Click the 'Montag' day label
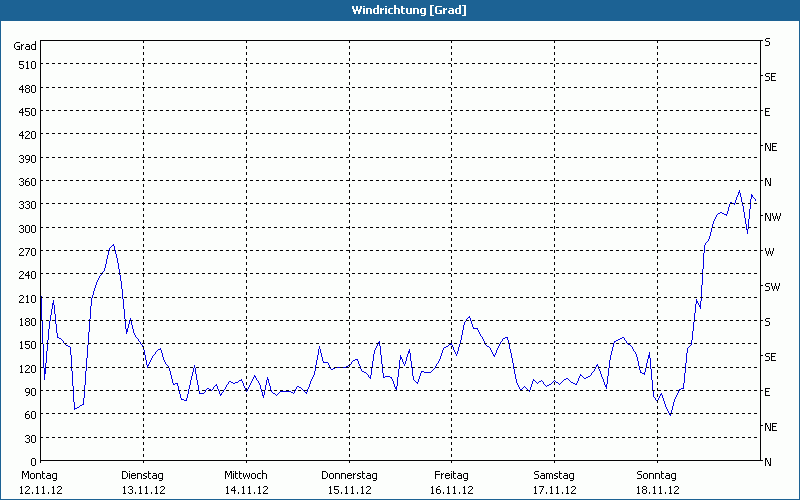Image resolution: width=800 pixels, height=500 pixels. 39,476
